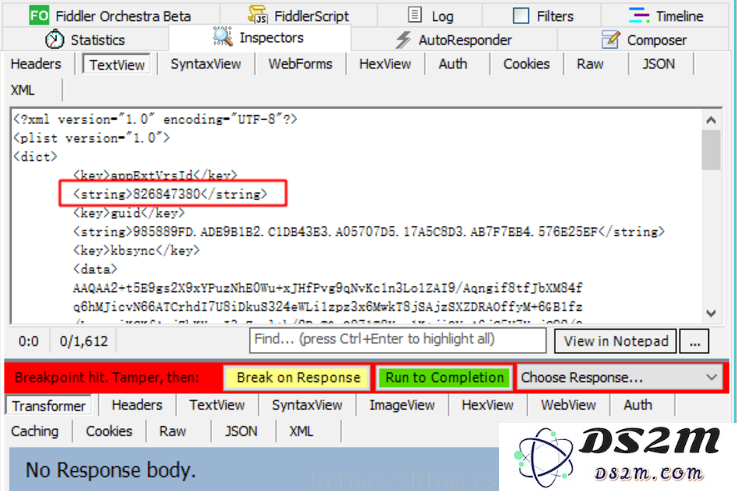
Task: Switch to the Composer tab
Action: point(644,39)
